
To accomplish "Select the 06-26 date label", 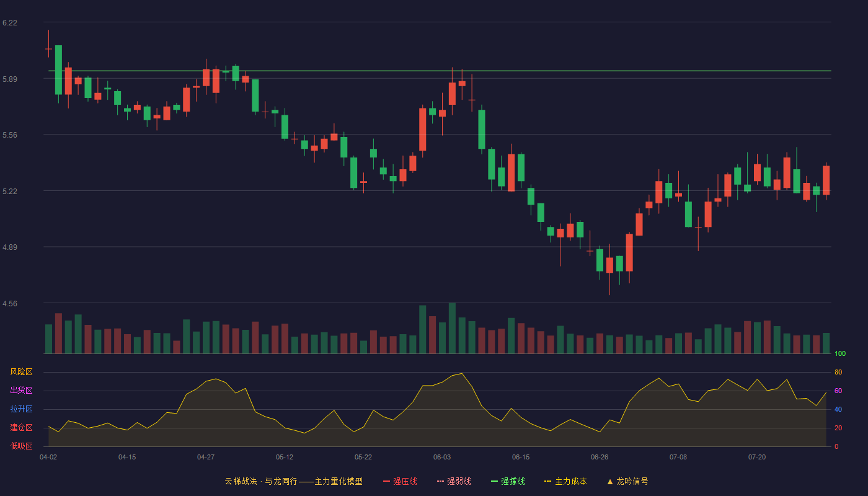I will pos(600,457).
